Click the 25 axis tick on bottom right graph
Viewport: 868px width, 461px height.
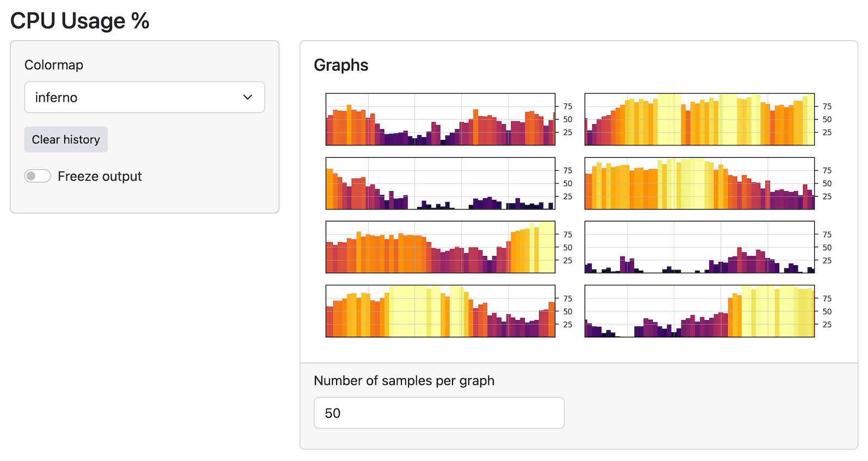coord(827,324)
